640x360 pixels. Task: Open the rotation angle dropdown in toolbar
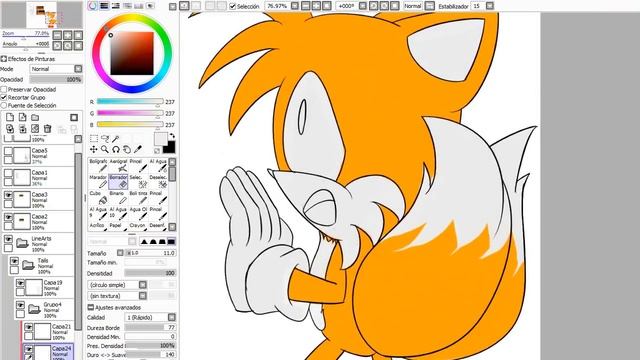[x=363, y=6]
